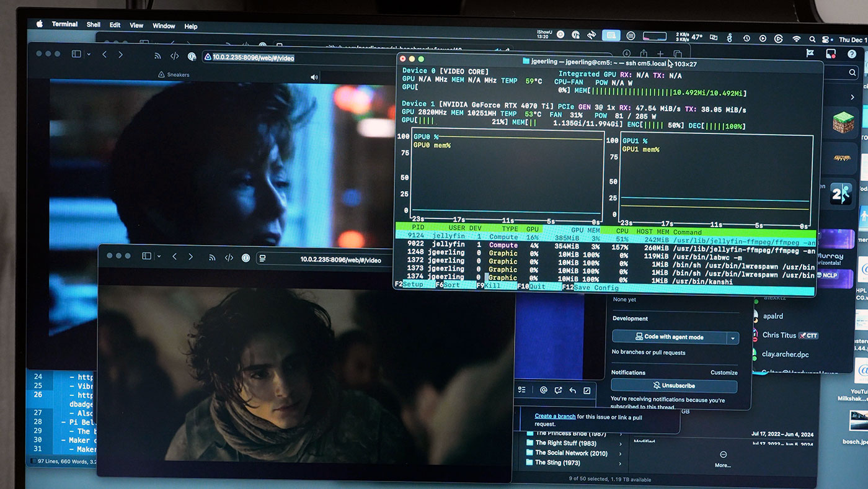Open a new Terminal tab with the plus icon
868x489 pixels.
coord(660,53)
